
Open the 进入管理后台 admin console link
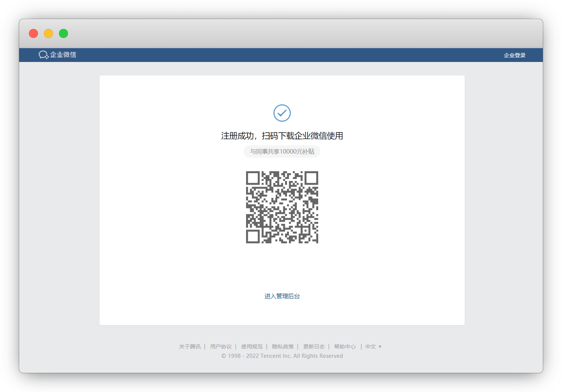pos(282,296)
